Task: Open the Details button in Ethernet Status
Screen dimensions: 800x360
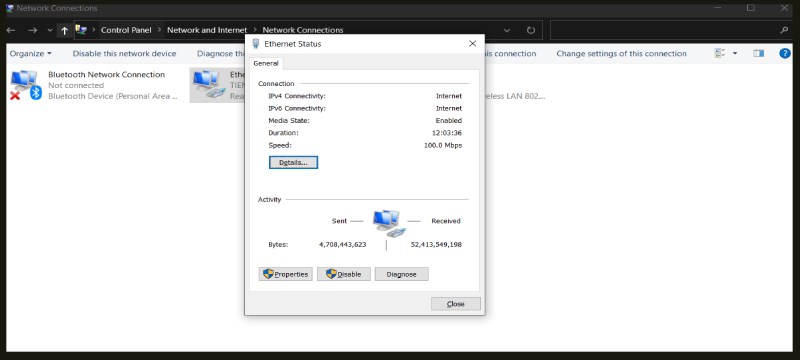Action: [293, 163]
